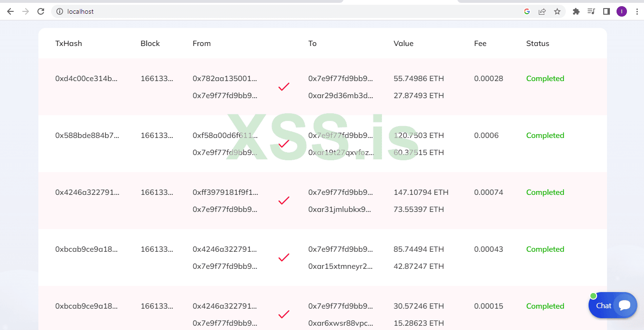Click the 0xar15xtmneyr2 To address
The height and width of the screenshot is (330, 644).
point(341,266)
